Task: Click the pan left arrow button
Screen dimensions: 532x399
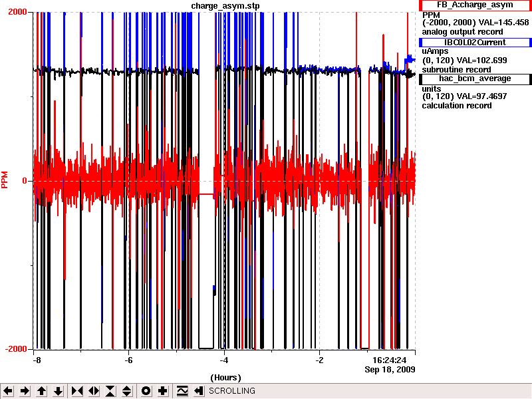Action: tap(8, 391)
